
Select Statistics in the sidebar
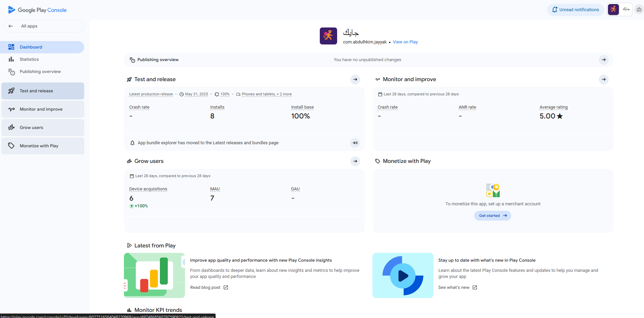29,59
